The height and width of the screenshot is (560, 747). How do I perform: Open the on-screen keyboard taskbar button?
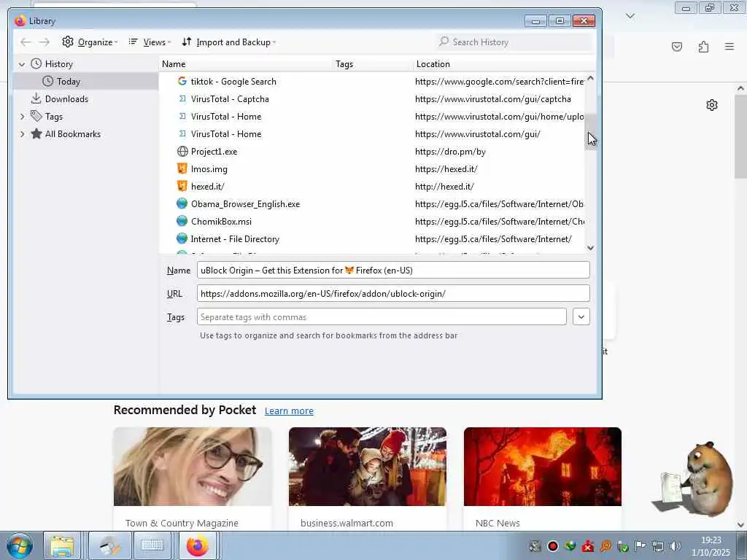click(x=152, y=545)
